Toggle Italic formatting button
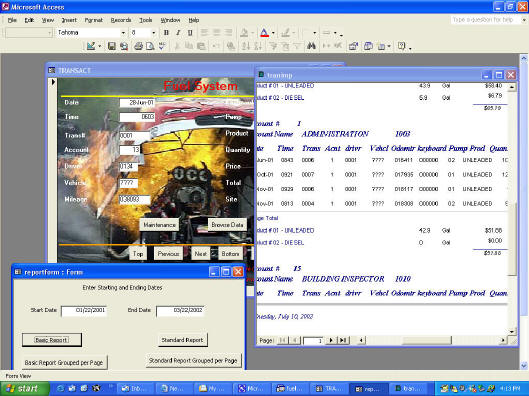The width and height of the screenshot is (529, 396). [x=178, y=33]
